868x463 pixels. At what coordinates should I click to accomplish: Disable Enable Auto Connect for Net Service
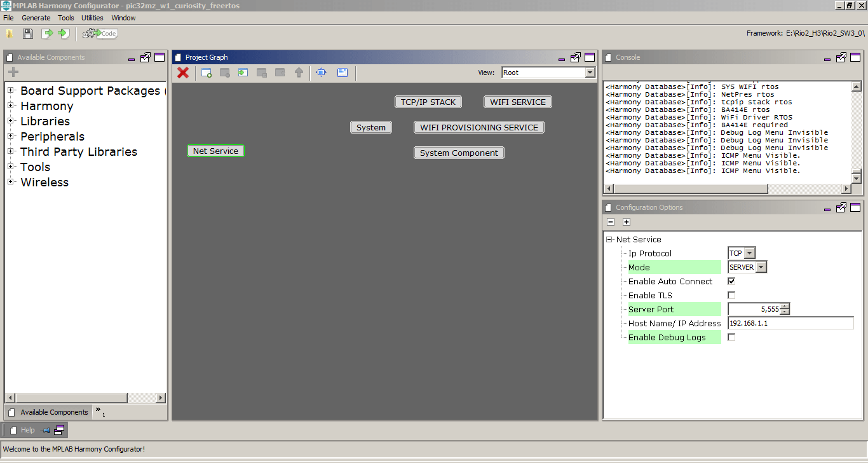click(x=731, y=281)
